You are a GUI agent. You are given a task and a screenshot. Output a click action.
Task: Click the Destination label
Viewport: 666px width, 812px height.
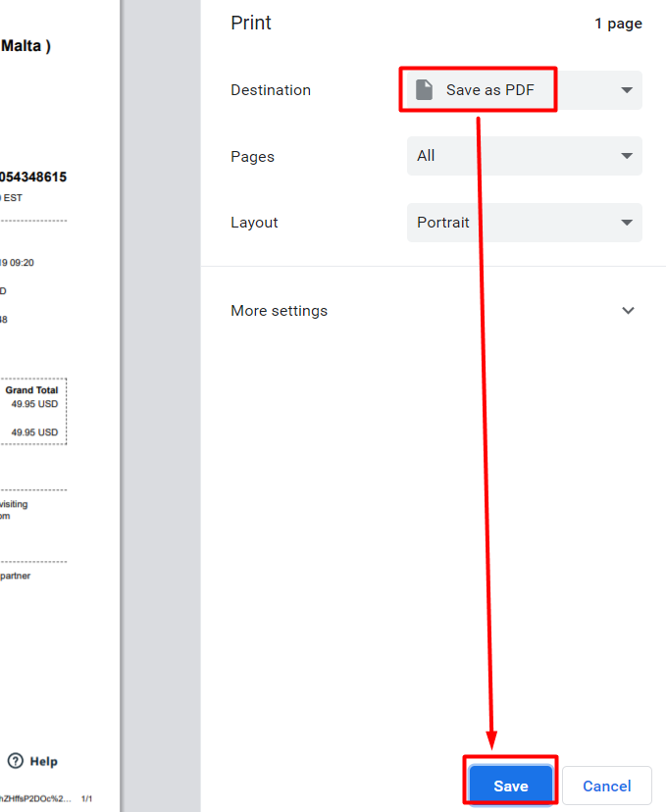(x=271, y=90)
